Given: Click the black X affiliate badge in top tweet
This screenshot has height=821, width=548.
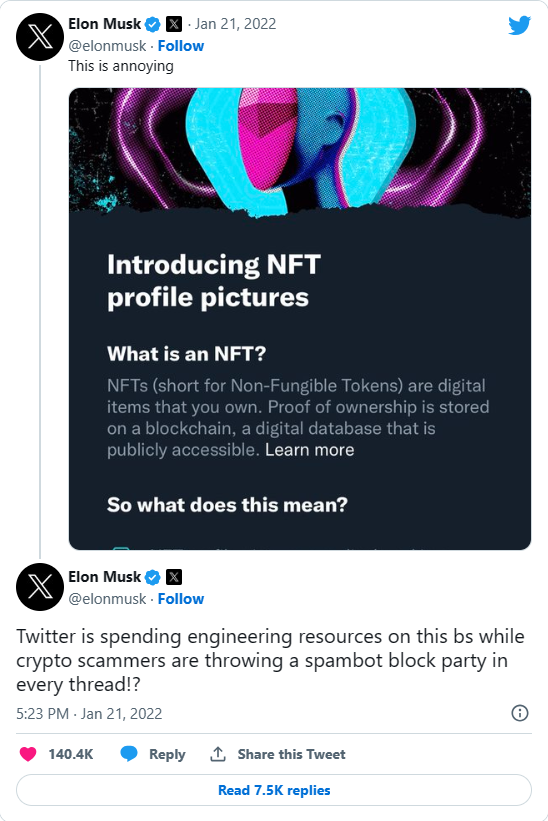Looking at the screenshot, I should [174, 24].
